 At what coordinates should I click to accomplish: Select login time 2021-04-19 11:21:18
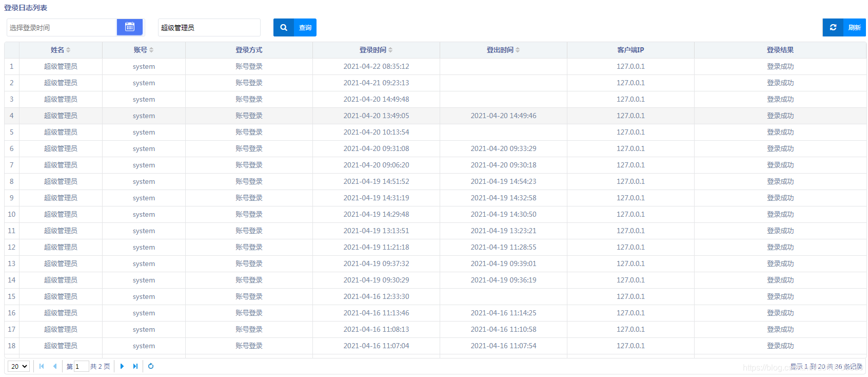tap(376, 247)
